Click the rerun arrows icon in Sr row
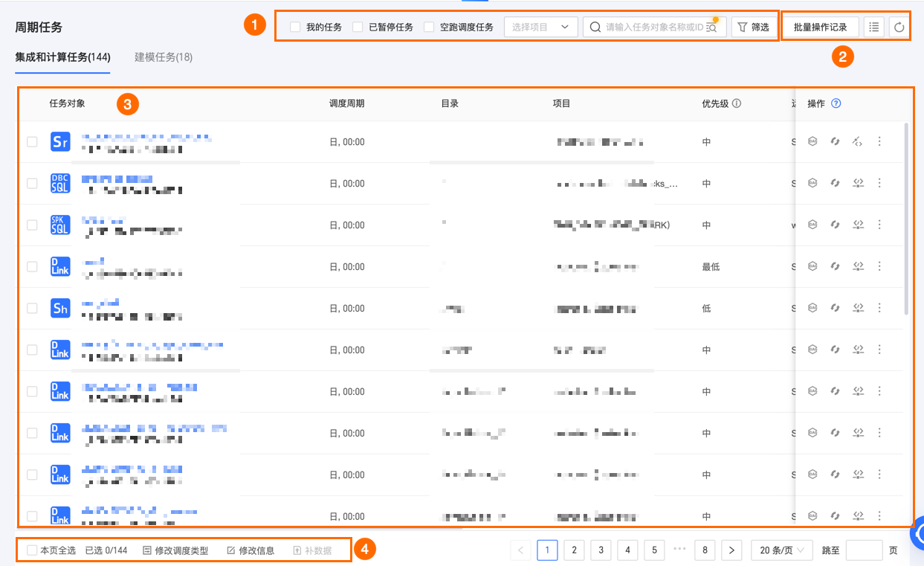Viewport: 924px width, 566px height. [x=835, y=141]
